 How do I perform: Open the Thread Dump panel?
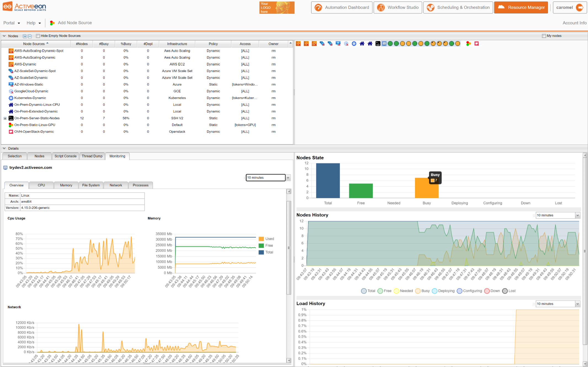pyautogui.click(x=92, y=156)
